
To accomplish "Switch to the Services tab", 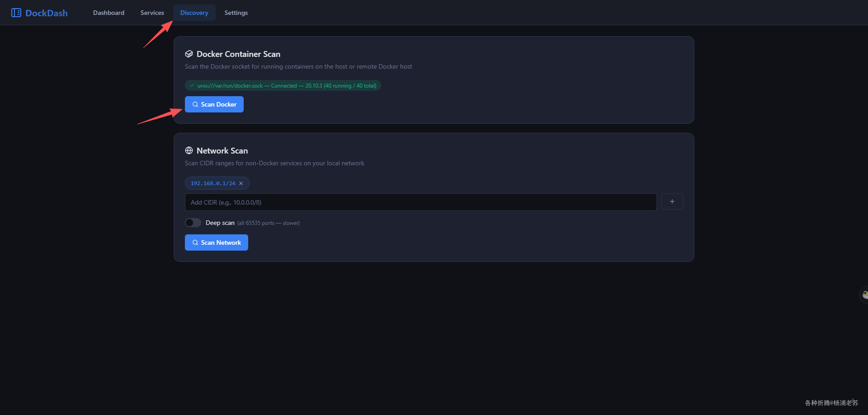I will pos(152,13).
